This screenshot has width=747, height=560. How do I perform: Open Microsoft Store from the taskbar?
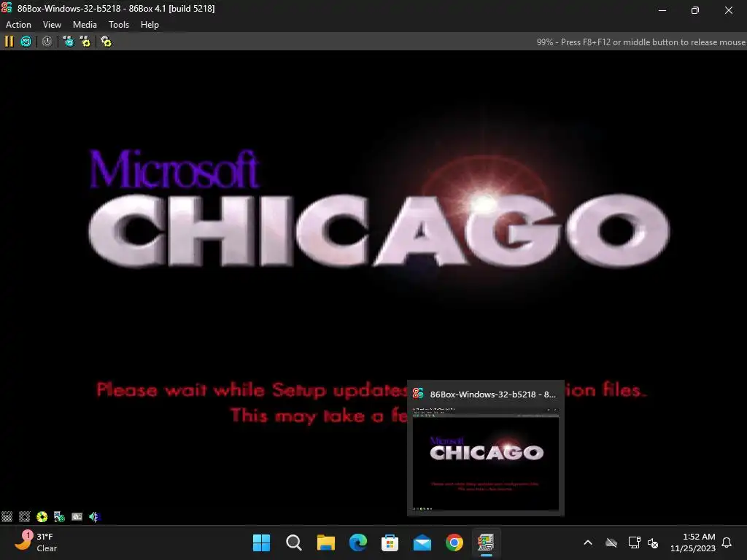[x=390, y=542]
